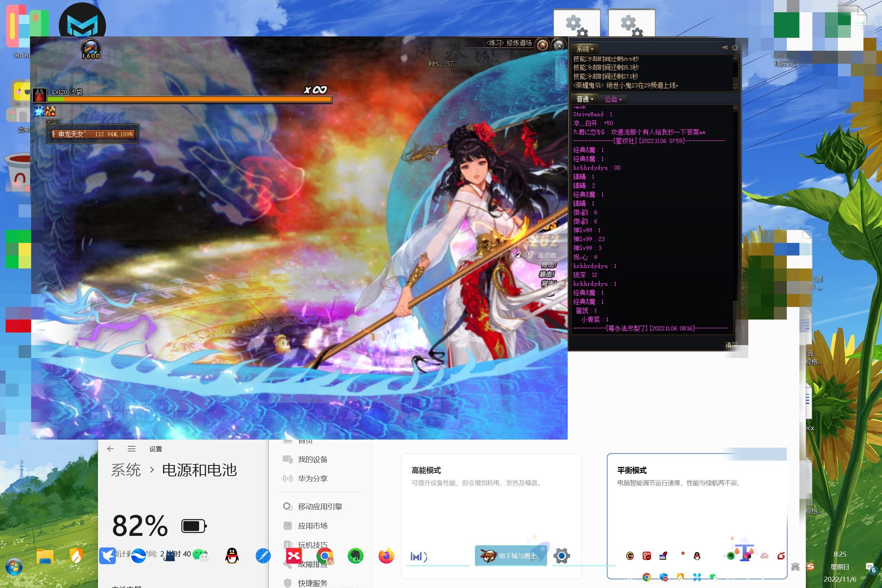Open the gold medal icon beside 修炼道场
Image resolution: width=882 pixels, height=588 pixels.
(542, 45)
